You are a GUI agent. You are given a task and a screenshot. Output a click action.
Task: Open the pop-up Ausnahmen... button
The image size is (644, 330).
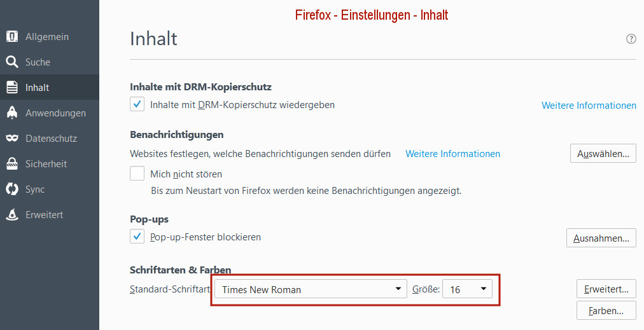[601, 238]
